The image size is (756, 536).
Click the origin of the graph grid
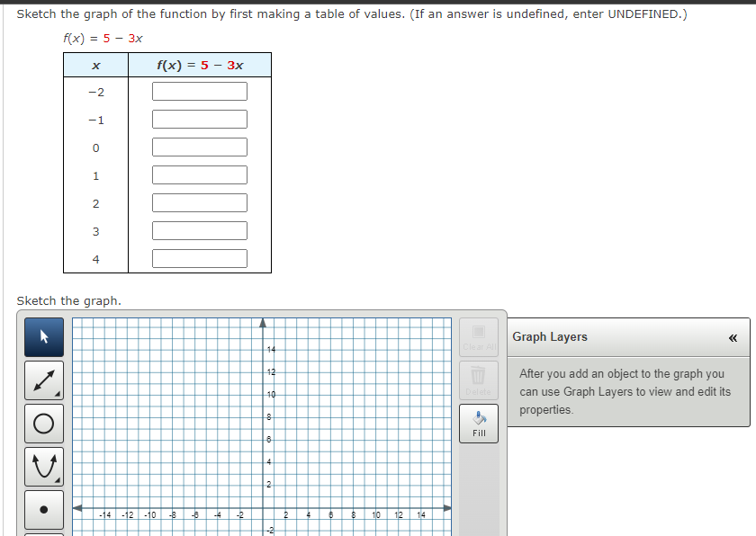click(x=264, y=506)
